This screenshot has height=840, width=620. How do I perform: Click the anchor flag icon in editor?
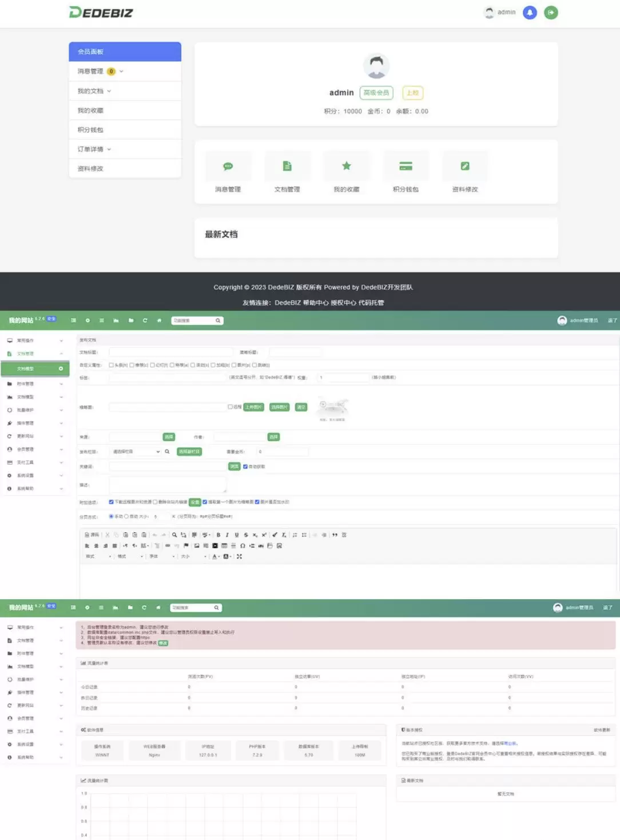(x=186, y=546)
